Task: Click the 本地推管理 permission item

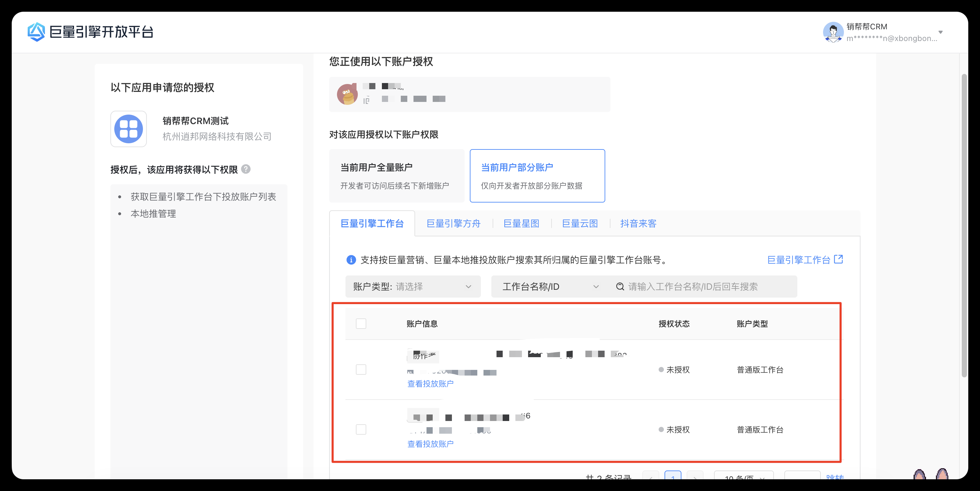Action: click(153, 214)
